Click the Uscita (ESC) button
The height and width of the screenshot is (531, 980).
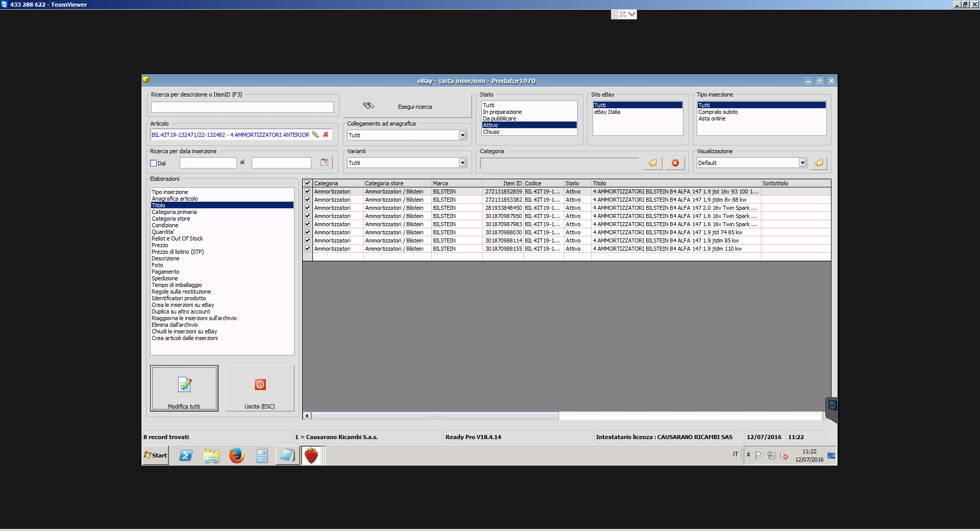click(260, 388)
